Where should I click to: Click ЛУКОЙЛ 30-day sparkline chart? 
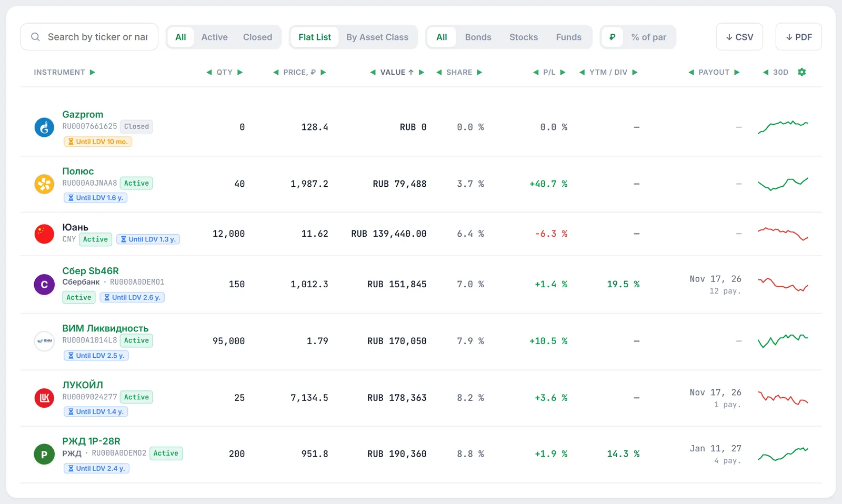coord(783,398)
